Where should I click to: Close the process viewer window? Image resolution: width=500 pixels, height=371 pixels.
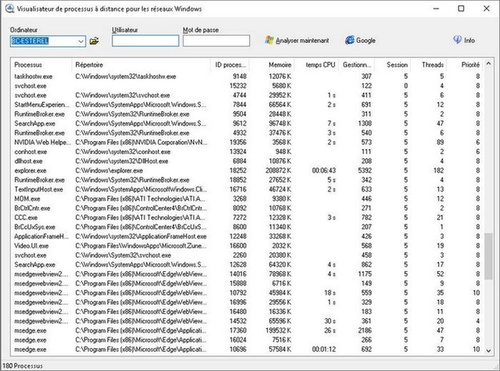click(x=486, y=9)
